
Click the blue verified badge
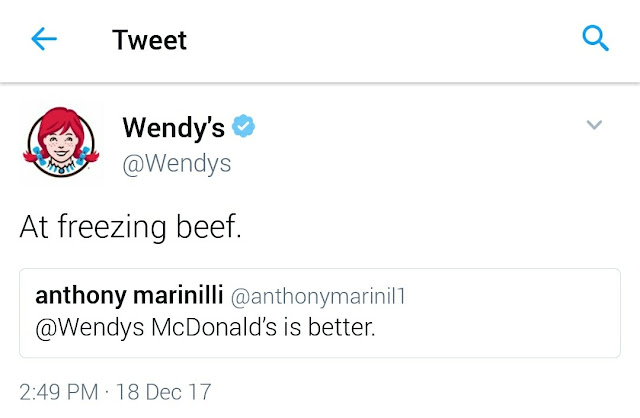[x=245, y=126]
